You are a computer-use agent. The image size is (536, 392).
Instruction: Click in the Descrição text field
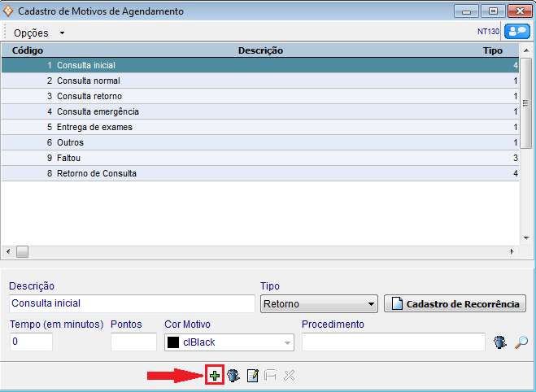pos(132,303)
